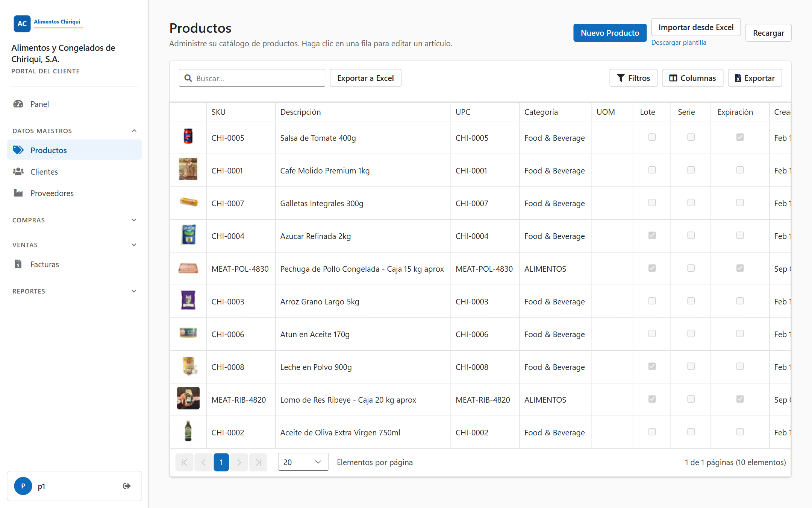Click the p1 user avatar
This screenshot has height=508, width=812.
tap(23, 486)
